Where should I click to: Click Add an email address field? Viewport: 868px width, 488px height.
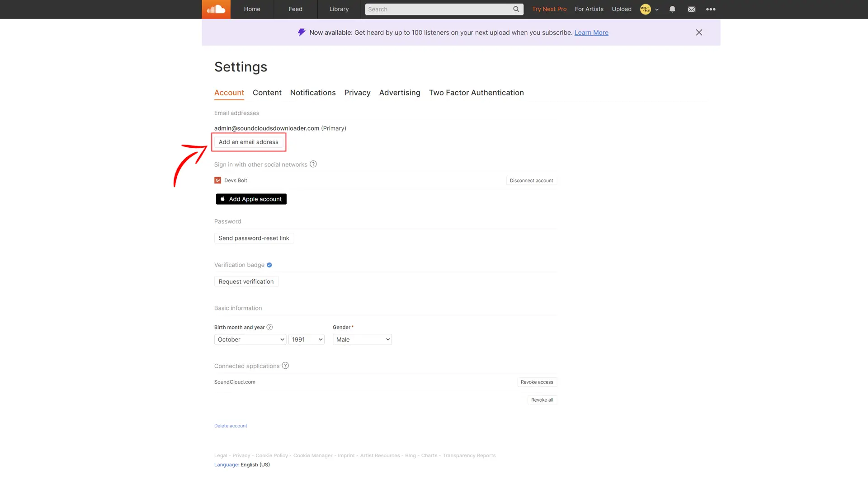tap(248, 142)
